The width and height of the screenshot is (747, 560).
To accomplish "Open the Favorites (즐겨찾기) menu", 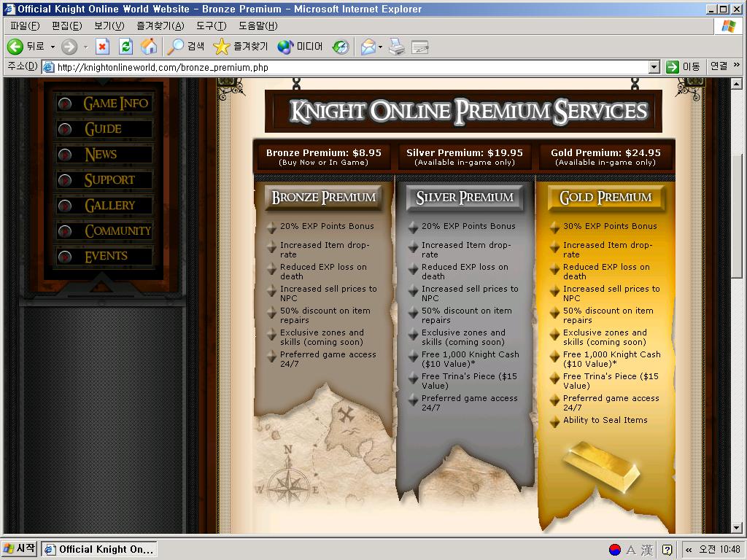I will click(160, 26).
